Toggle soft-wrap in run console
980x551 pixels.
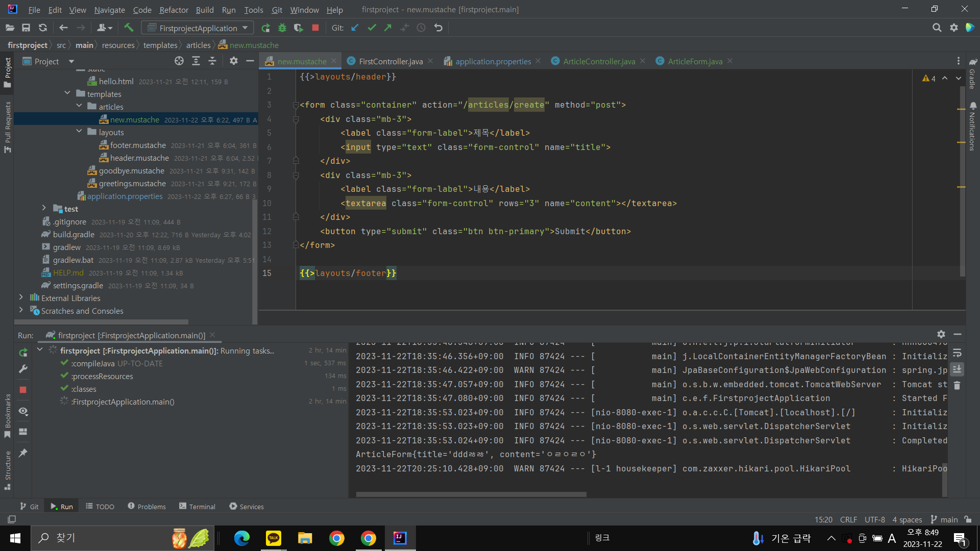pos(957,353)
